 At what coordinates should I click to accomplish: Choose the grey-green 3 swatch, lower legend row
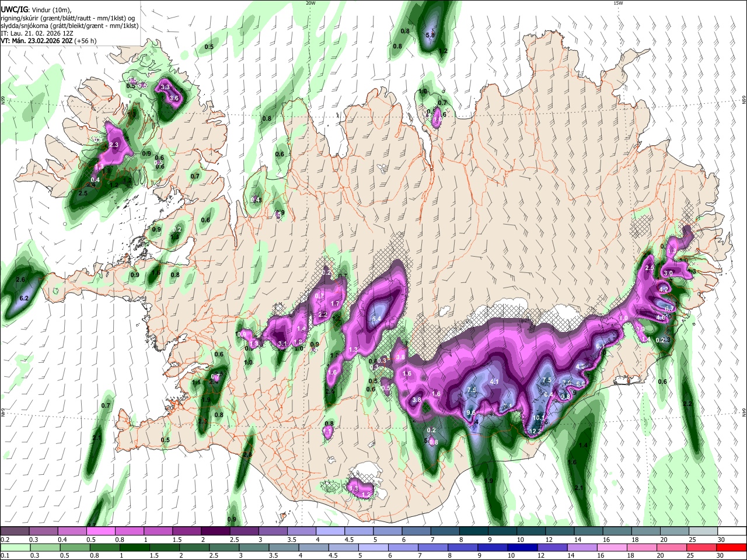pyautogui.click(x=254, y=547)
